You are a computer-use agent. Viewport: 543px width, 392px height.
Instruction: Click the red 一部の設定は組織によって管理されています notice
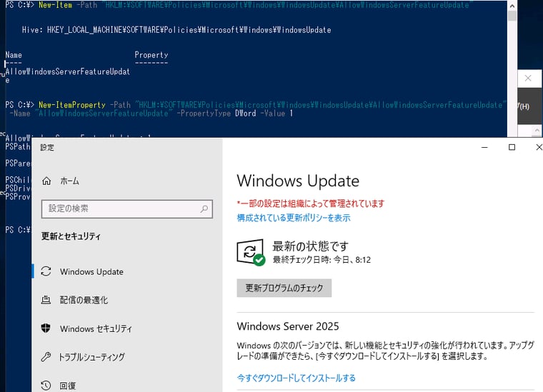pyautogui.click(x=311, y=203)
